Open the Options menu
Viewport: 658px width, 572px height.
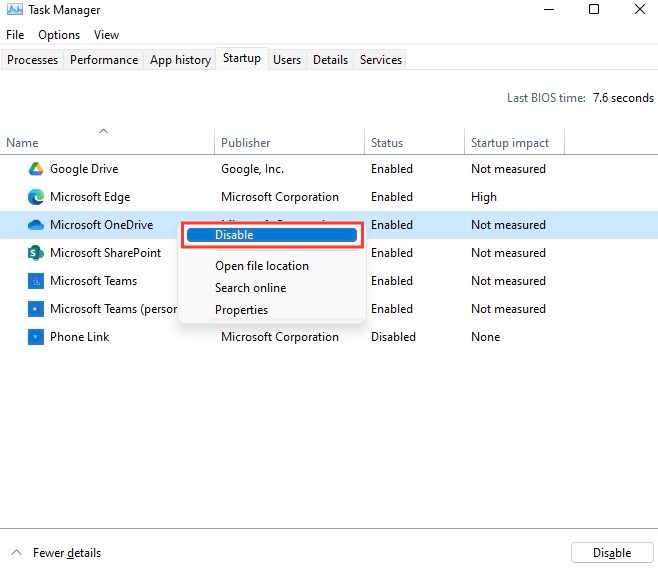(59, 35)
